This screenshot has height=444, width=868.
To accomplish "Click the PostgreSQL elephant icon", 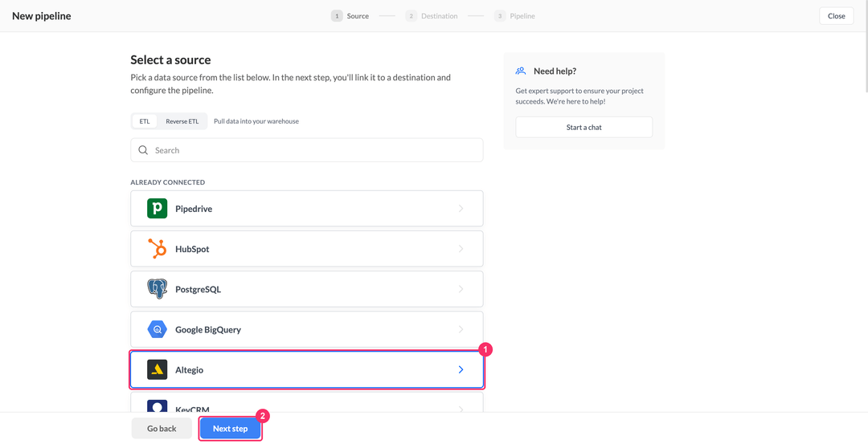I will [158, 289].
